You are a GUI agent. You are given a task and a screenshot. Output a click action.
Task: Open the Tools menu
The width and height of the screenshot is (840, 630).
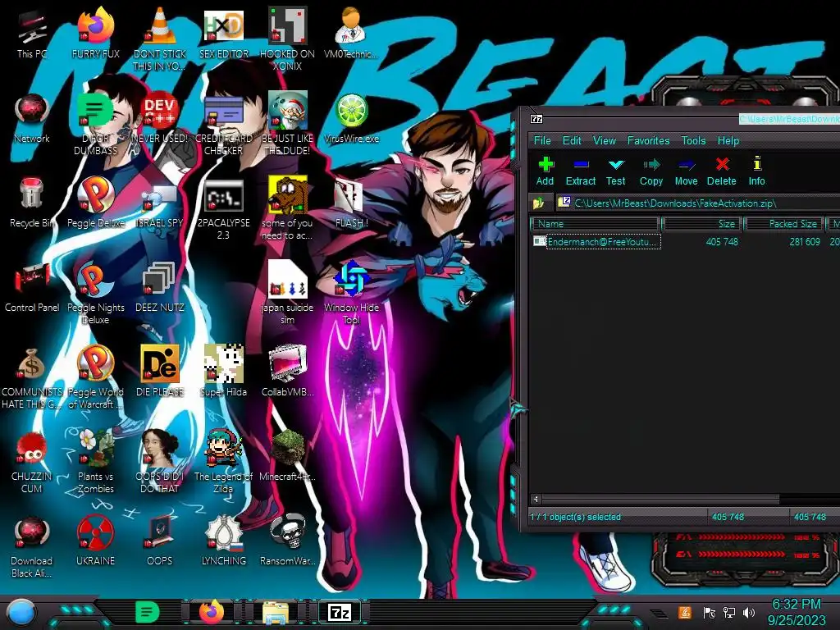tap(693, 140)
